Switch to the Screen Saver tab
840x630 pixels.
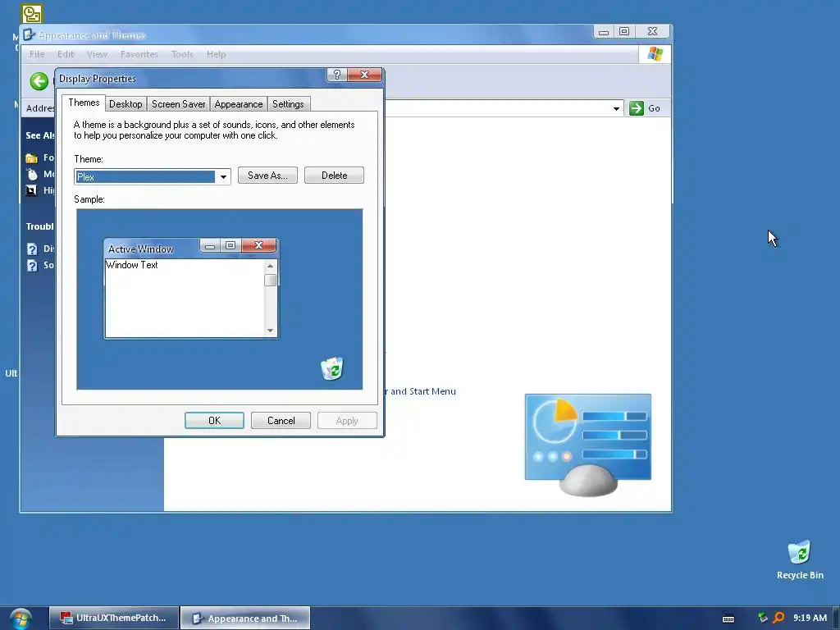click(178, 104)
